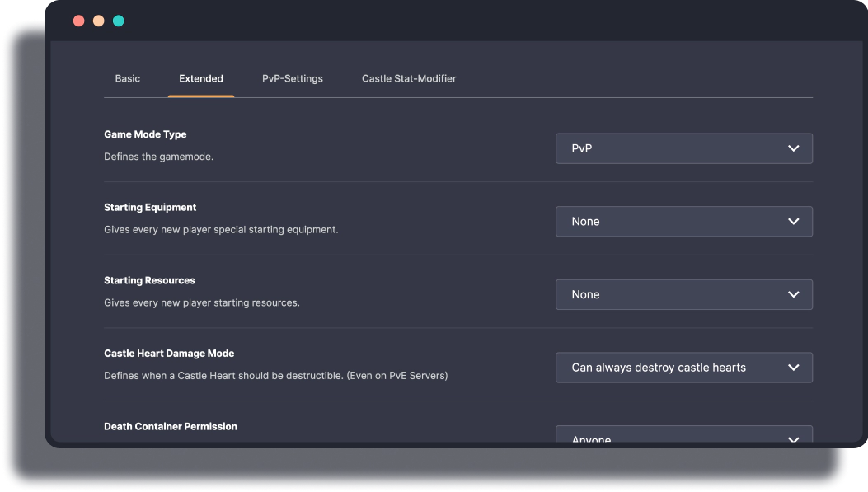Click the Anyone value under Death Container Permission

pyautogui.click(x=591, y=439)
